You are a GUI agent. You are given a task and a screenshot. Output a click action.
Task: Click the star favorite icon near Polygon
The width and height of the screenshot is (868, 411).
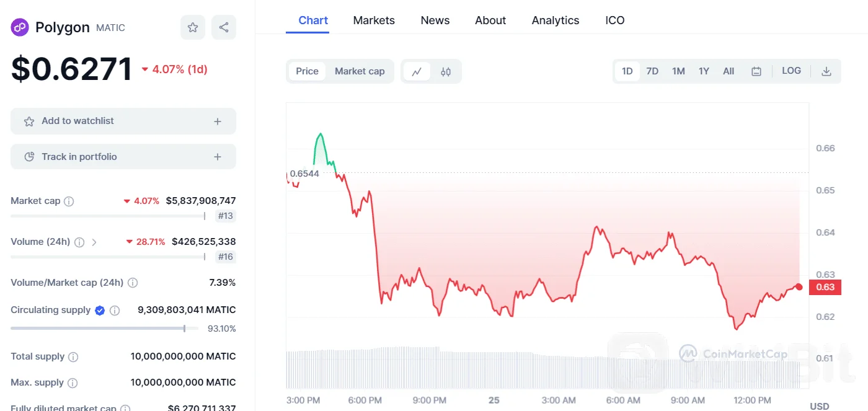coord(193,27)
